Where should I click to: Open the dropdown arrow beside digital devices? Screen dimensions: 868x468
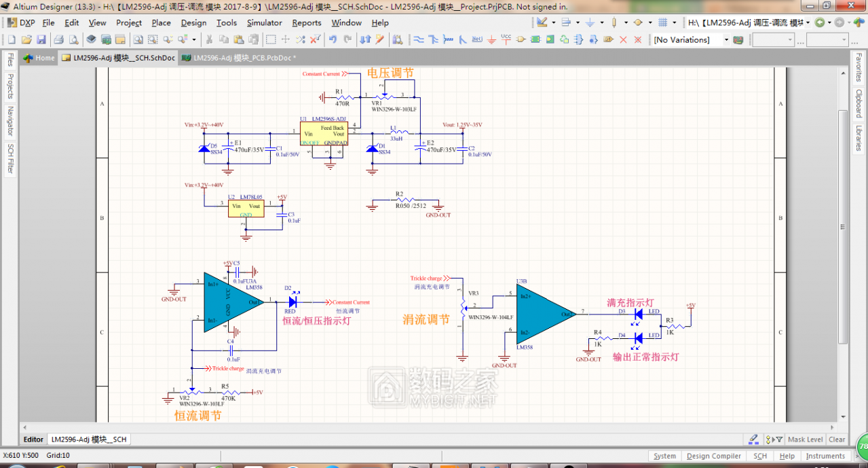coord(626,22)
